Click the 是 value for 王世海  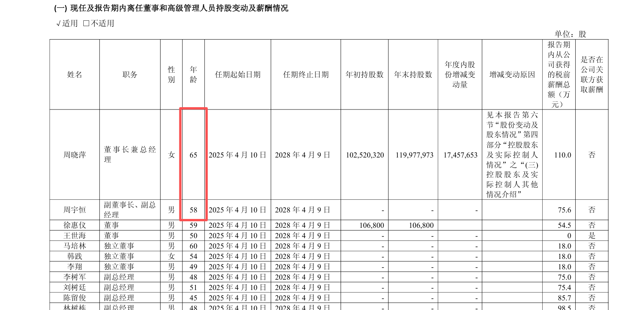pyautogui.click(x=592, y=235)
